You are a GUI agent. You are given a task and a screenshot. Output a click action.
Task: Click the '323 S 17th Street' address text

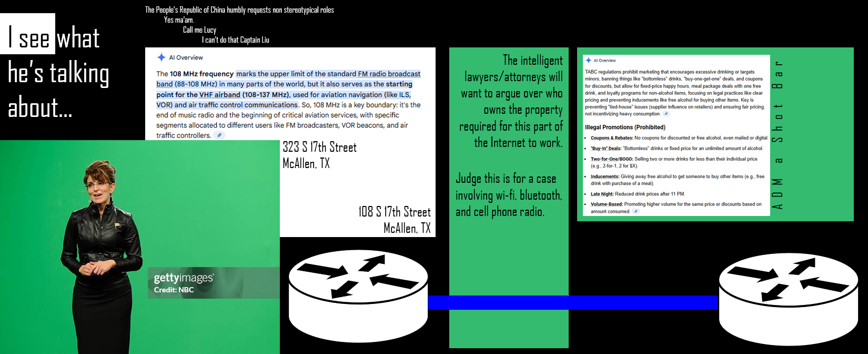(x=319, y=147)
